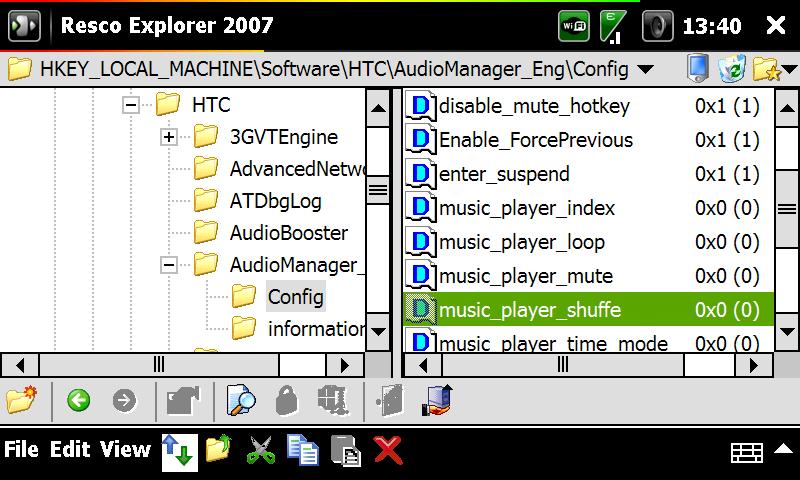
Task: Click the padlock encrypt icon
Action: (x=287, y=400)
